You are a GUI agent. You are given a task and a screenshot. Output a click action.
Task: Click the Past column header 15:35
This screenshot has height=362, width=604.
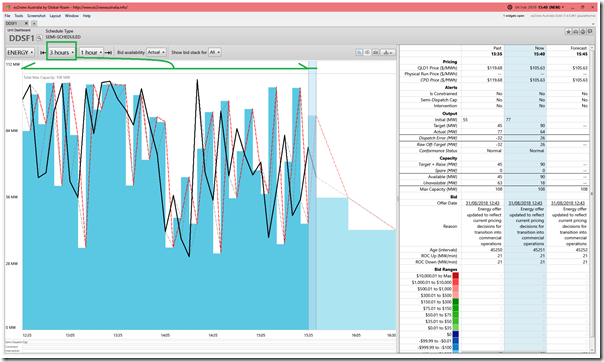pos(497,54)
